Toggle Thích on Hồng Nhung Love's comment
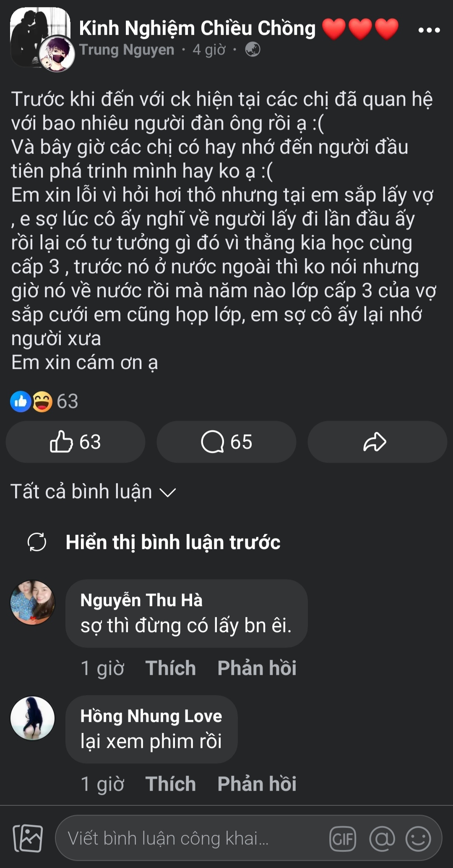 tap(170, 784)
